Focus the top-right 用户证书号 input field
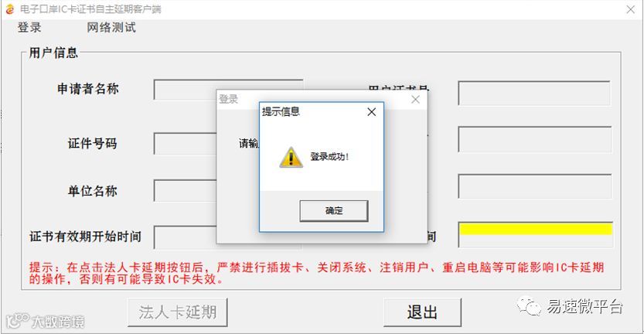Image resolution: width=644 pixels, height=334 pixels. 534,94
